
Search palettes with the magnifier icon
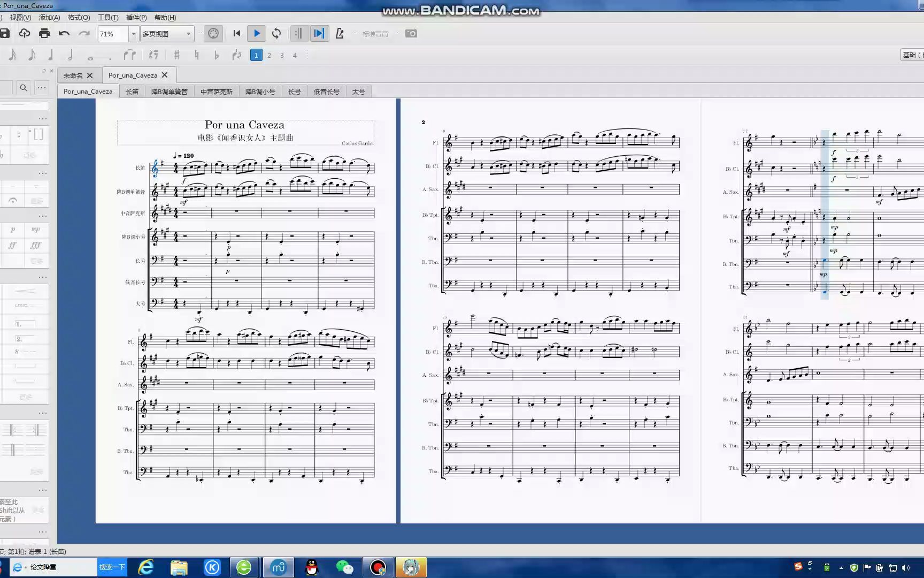(x=24, y=88)
